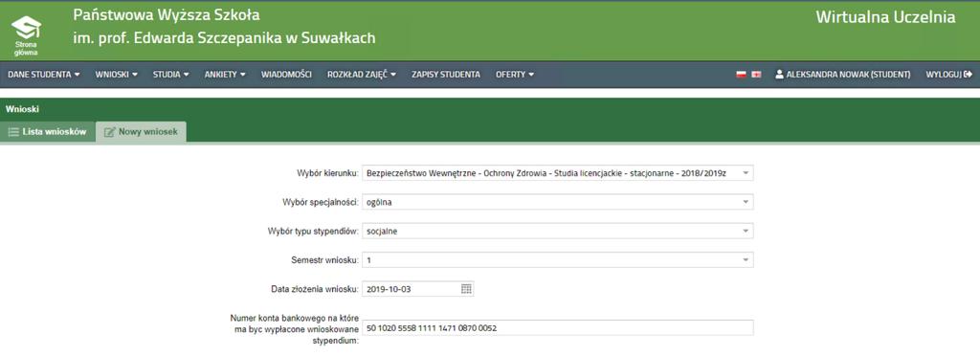Screen dimensions: 980x356
Task: Go to Strona główna home icon
Action: pyautogui.click(x=26, y=35)
